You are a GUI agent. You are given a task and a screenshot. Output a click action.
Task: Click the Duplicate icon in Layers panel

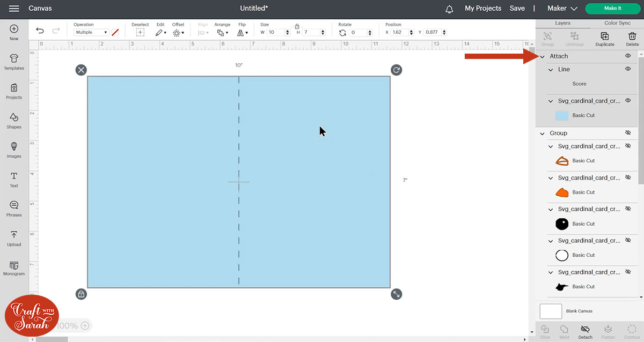coord(604,39)
